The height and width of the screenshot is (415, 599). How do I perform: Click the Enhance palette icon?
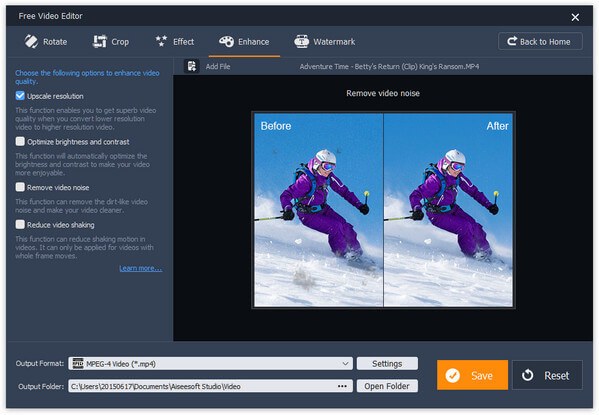click(x=226, y=41)
